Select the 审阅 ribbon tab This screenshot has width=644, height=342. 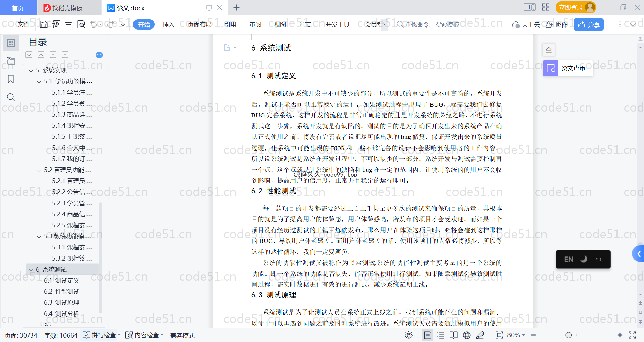click(x=255, y=24)
